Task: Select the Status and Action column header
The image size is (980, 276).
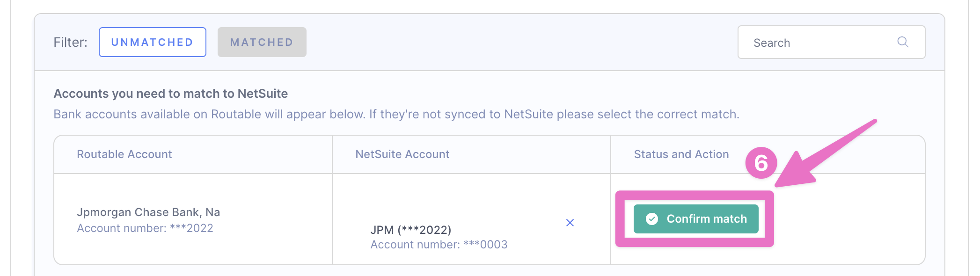Action: [681, 154]
